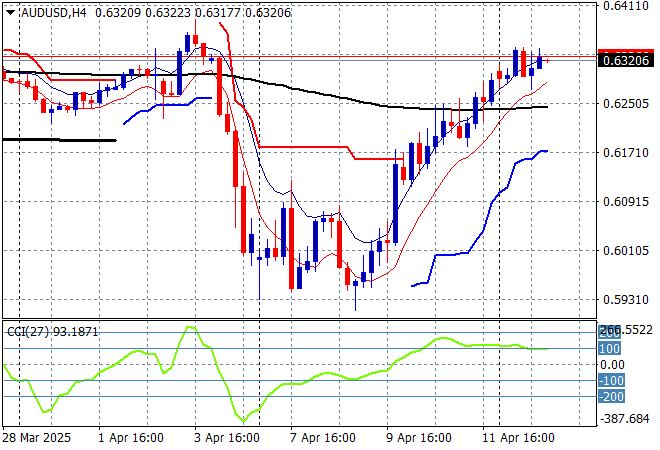Click the -387.684 CCI scale minimum label

click(625, 419)
